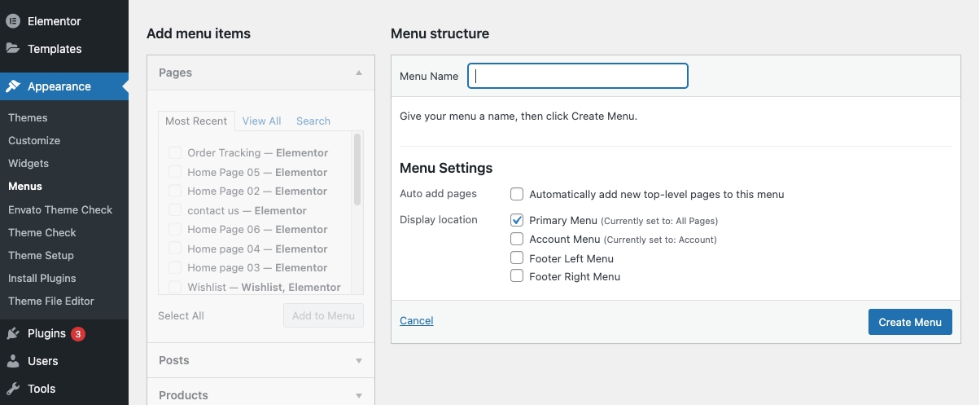Uncheck the Primary Menu display location
Image resolution: width=980 pixels, height=405 pixels.
517,220
